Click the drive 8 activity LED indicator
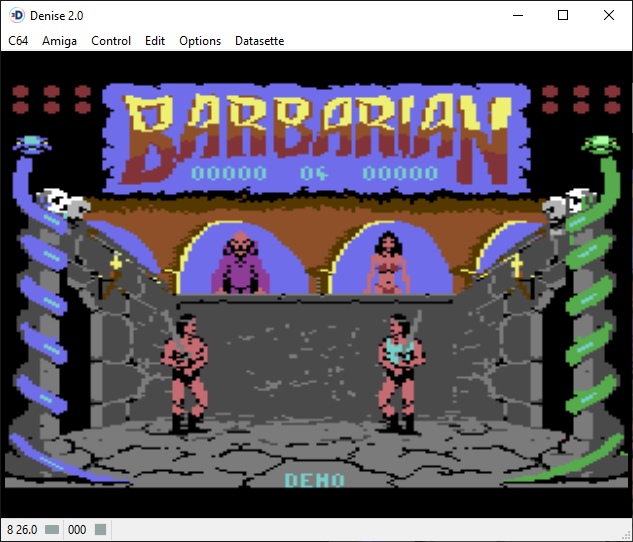The image size is (633, 542). click(x=52, y=529)
